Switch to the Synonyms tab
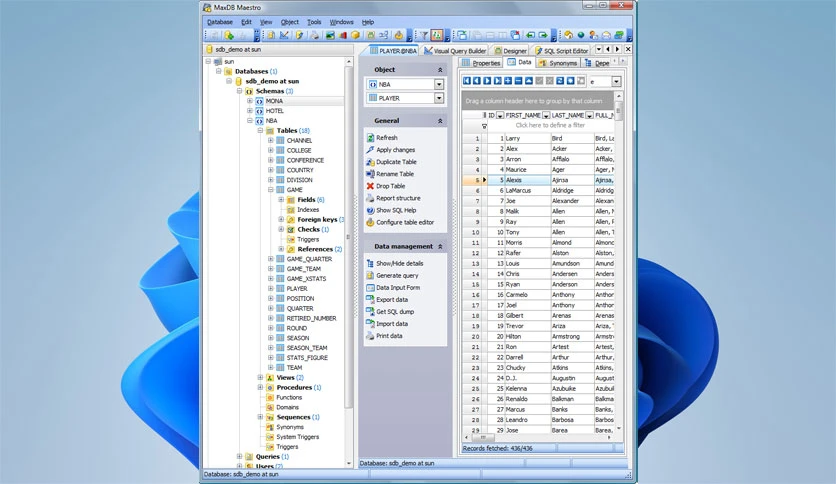Viewport: 836px width, 484px height. click(558, 63)
